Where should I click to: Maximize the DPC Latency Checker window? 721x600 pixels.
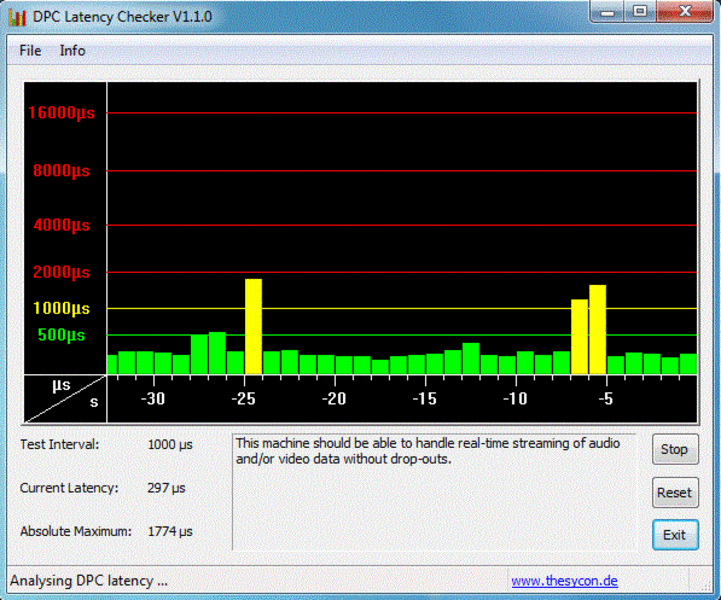(640, 11)
